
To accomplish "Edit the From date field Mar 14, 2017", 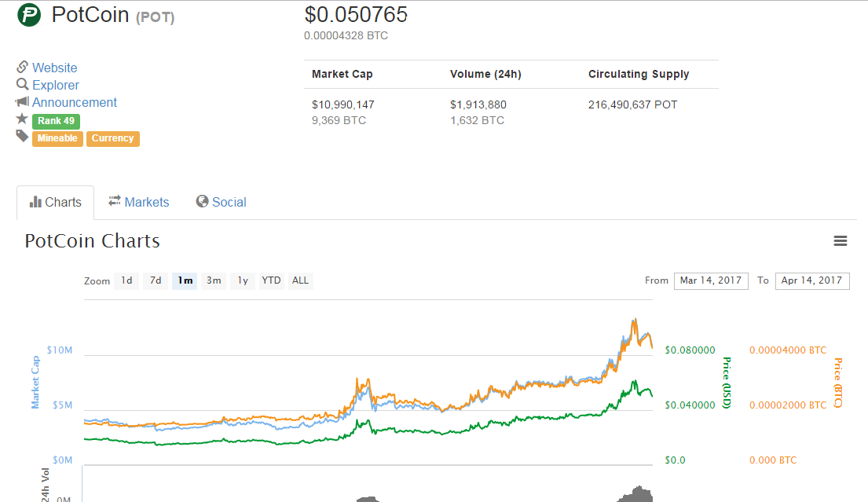I will coord(711,280).
